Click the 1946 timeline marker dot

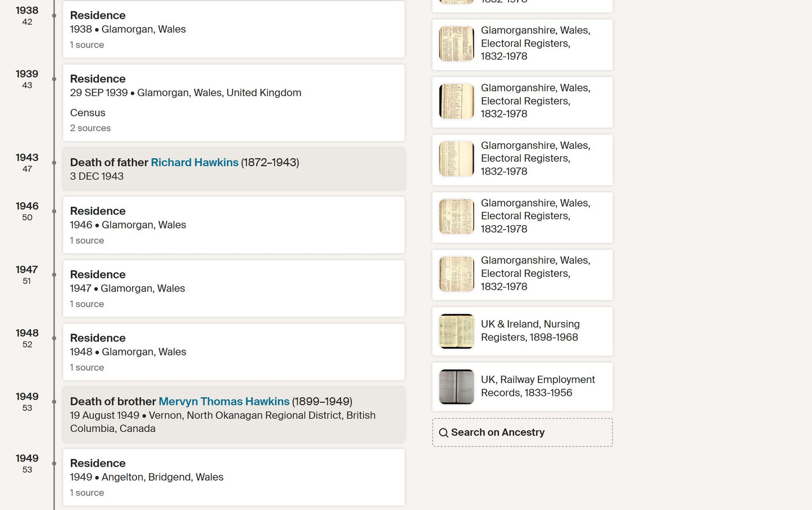click(54, 211)
